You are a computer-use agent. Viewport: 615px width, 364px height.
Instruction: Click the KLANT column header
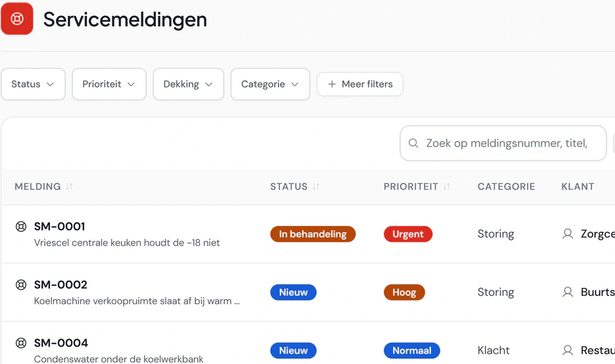click(x=578, y=187)
